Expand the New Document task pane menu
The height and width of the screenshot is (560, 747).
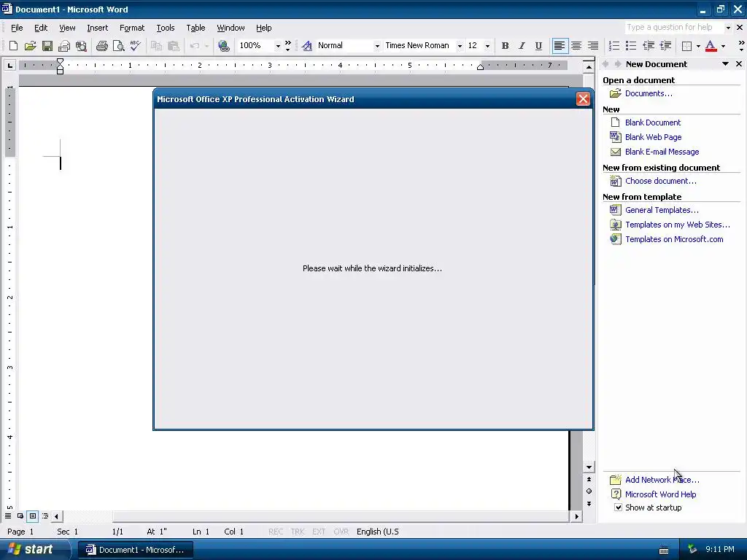click(x=725, y=64)
